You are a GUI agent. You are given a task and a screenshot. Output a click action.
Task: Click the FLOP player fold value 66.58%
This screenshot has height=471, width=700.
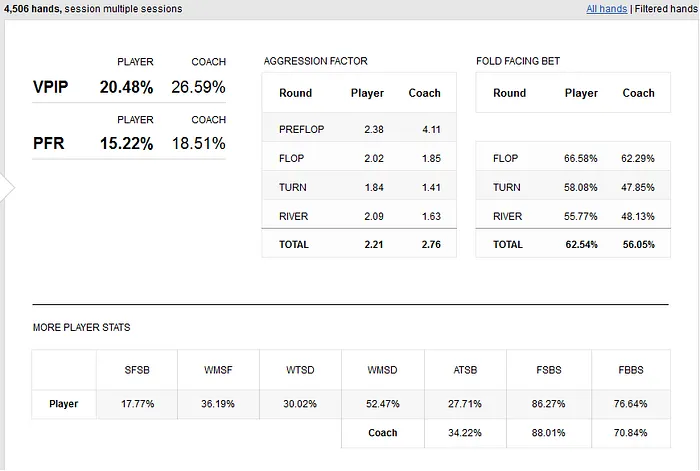coord(580,158)
